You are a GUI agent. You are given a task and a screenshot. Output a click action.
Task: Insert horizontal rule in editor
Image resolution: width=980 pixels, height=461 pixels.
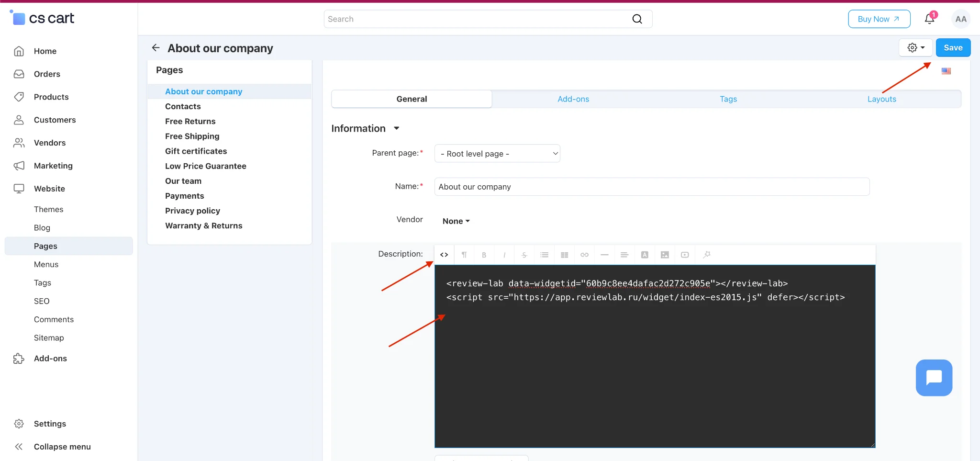click(605, 255)
